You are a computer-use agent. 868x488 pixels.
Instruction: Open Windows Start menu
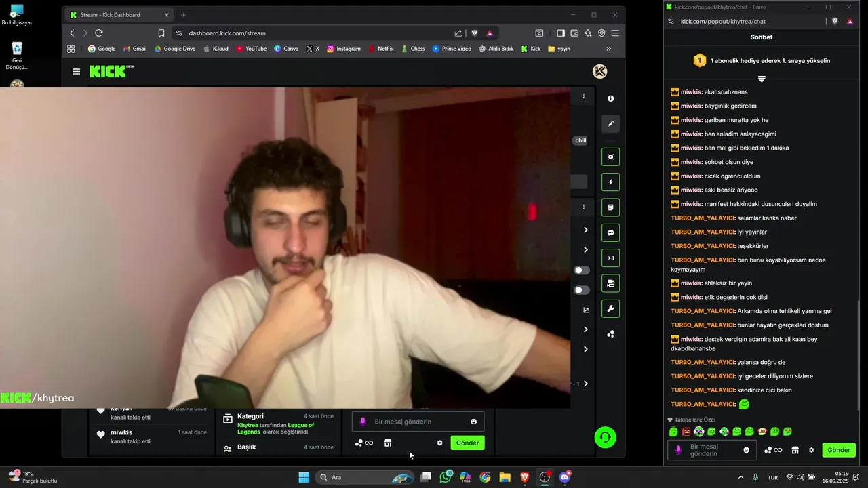point(304,477)
